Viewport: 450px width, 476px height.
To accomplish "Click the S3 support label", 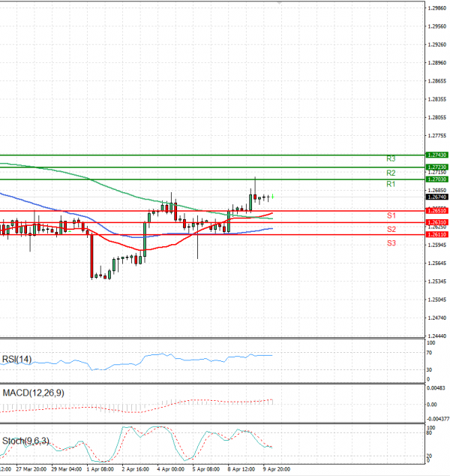I will coord(391,243).
